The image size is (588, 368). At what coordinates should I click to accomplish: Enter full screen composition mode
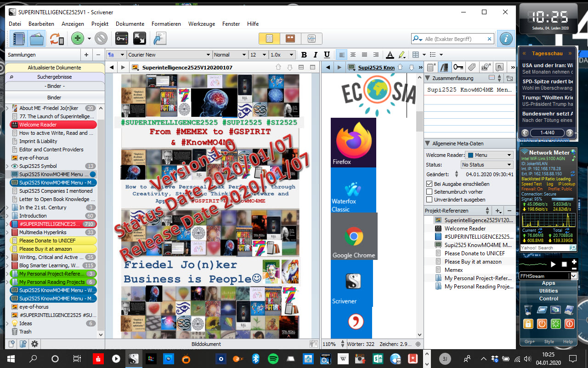[140, 39]
